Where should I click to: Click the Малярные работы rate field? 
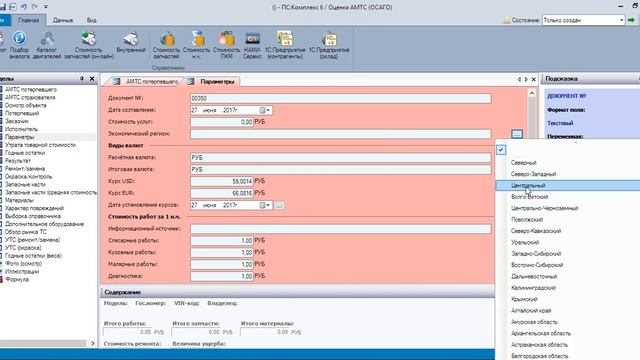(x=222, y=264)
